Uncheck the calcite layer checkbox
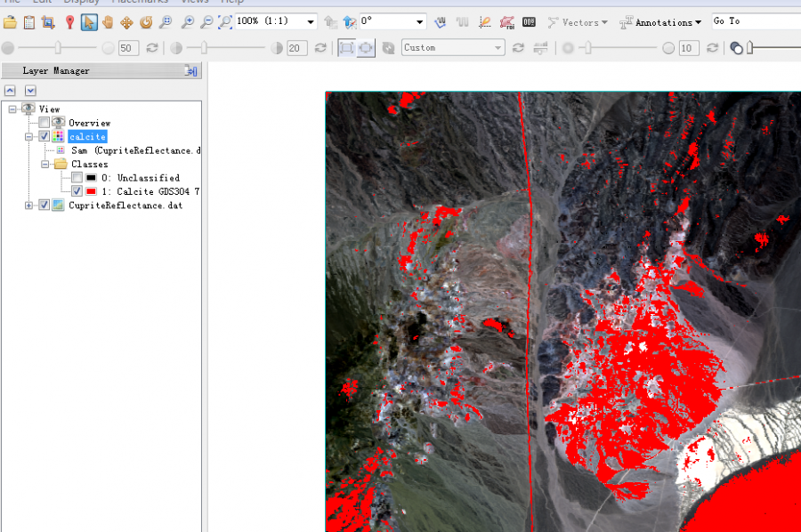The height and width of the screenshot is (532, 801). [x=44, y=136]
